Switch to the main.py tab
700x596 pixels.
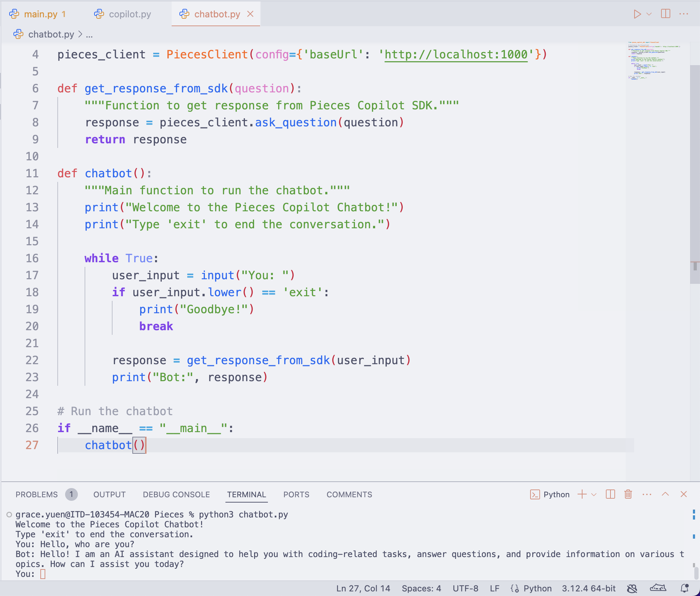pos(40,14)
